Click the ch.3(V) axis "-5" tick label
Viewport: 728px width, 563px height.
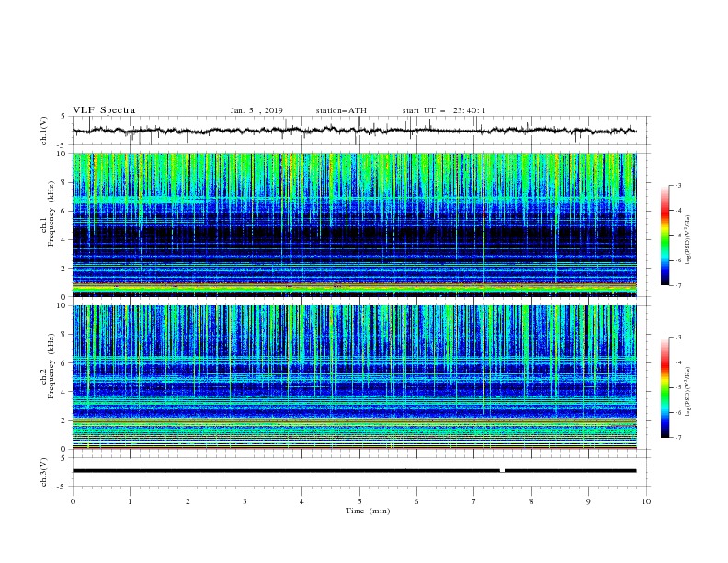point(63,487)
